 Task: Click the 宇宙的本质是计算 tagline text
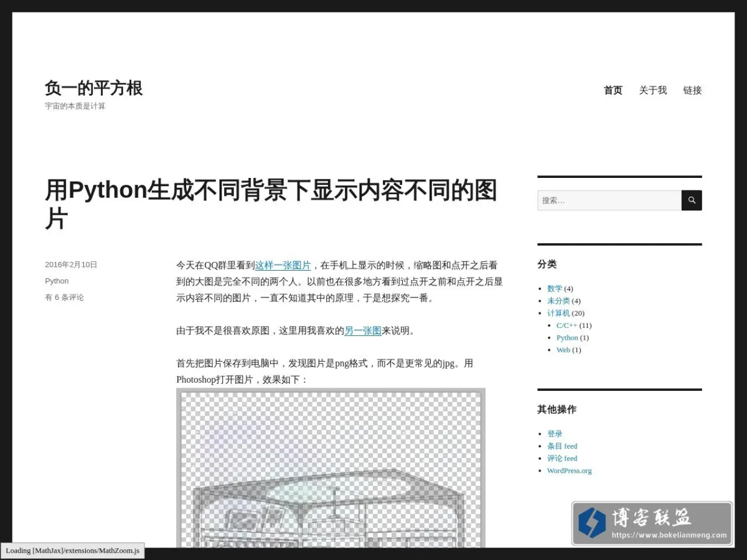(75, 106)
